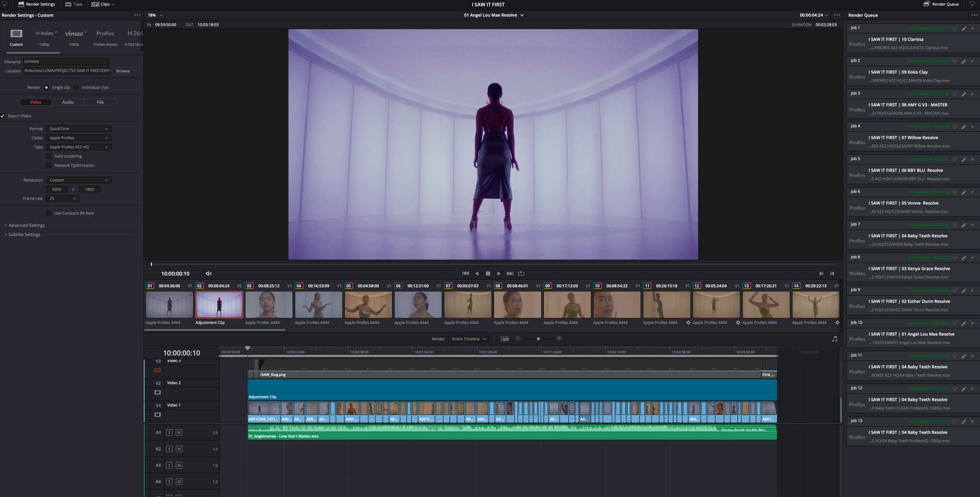Image resolution: width=980 pixels, height=497 pixels.
Task: Zoom in the timeline with plus icon
Action: (559, 338)
